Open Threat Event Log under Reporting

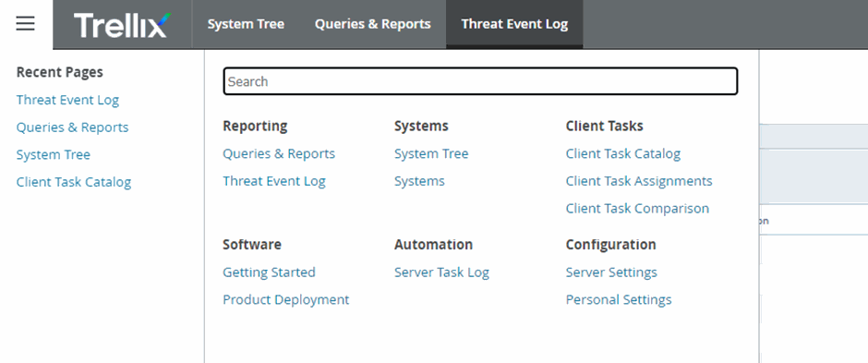[x=274, y=181]
